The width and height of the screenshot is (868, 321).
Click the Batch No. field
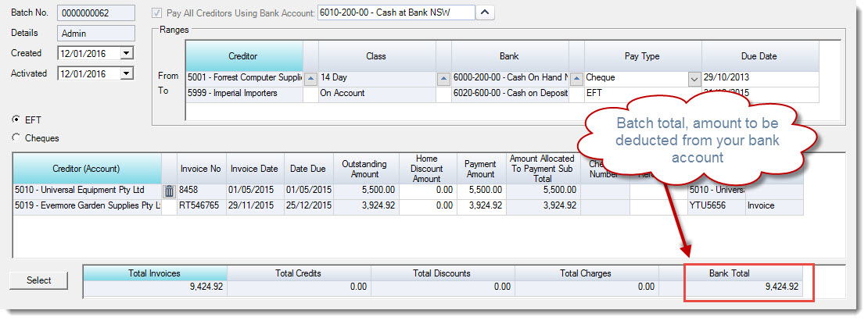click(x=95, y=12)
